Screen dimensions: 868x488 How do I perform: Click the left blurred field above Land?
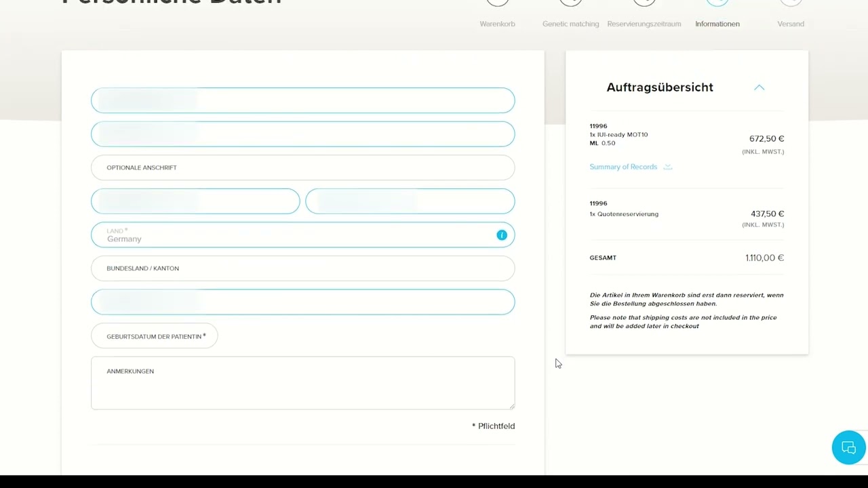(195, 201)
